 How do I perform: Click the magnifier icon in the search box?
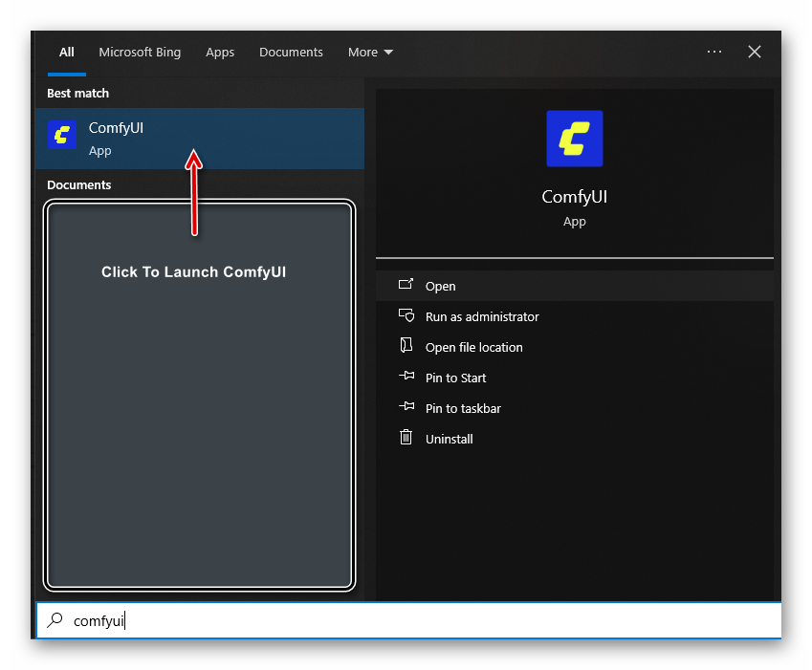[x=56, y=620]
